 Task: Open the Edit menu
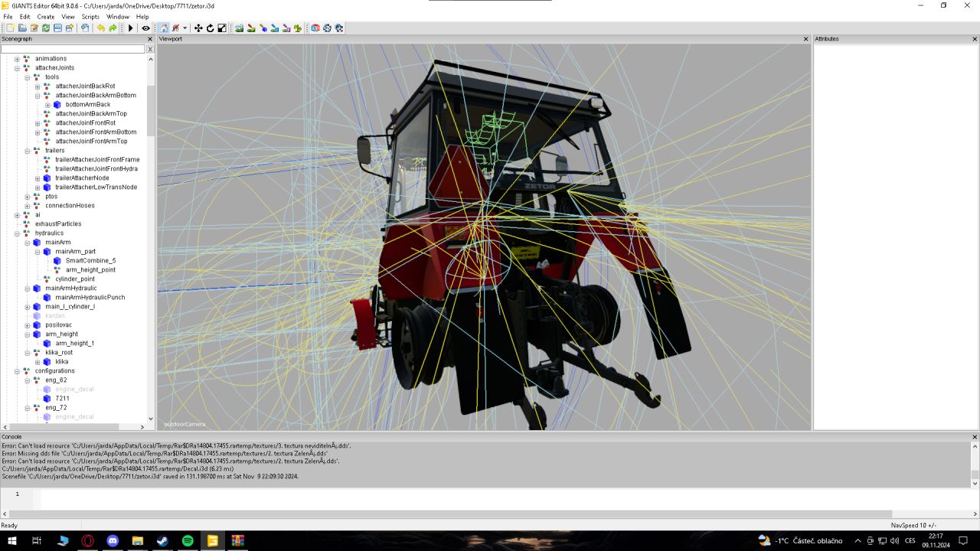coord(25,17)
